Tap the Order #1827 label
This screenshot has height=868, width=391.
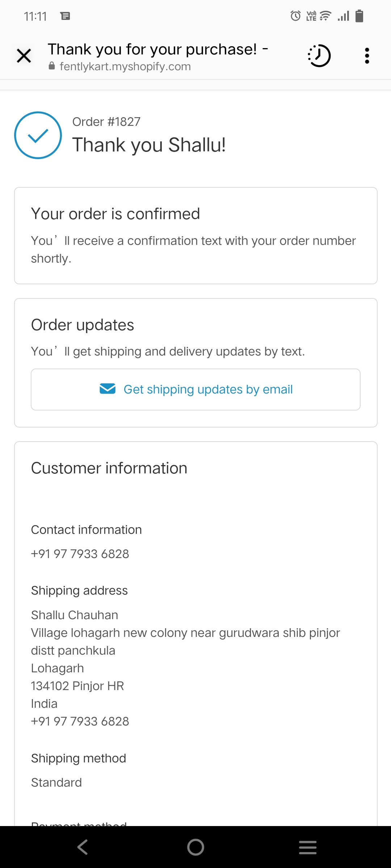[x=106, y=122]
